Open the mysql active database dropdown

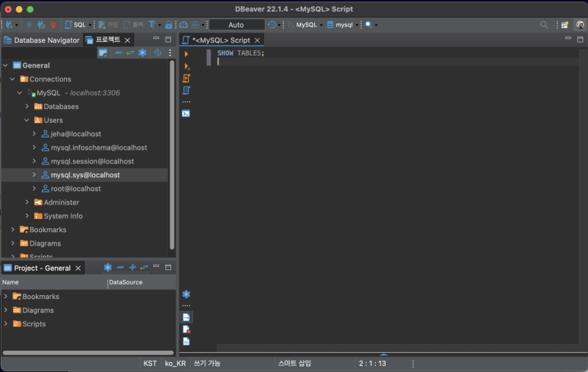pyautogui.click(x=342, y=25)
